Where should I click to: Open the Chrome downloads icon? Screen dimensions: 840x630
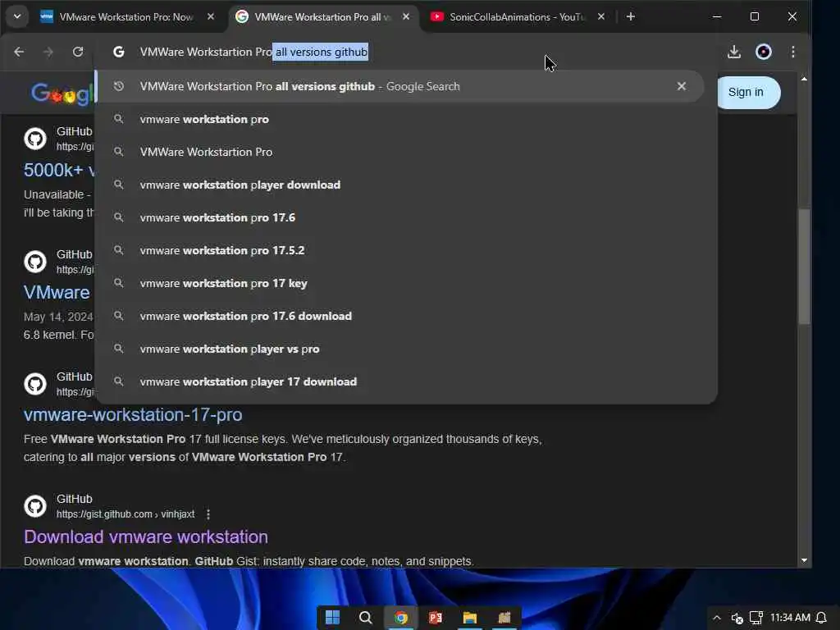(734, 52)
